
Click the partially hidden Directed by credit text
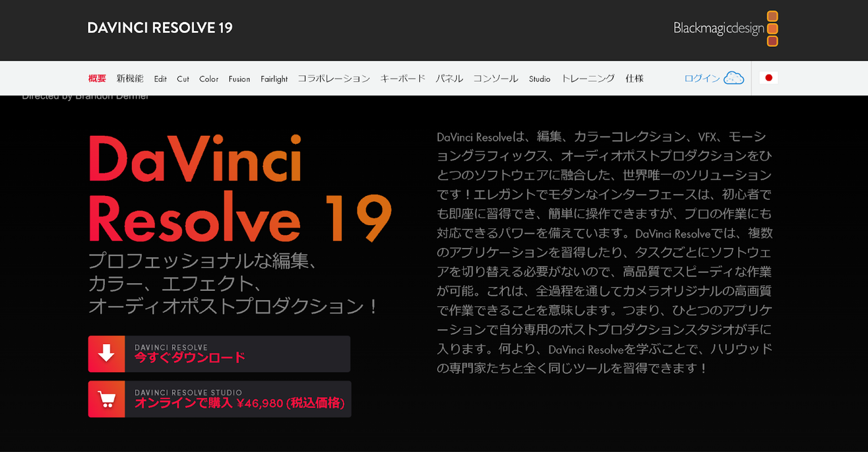[x=86, y=97]
